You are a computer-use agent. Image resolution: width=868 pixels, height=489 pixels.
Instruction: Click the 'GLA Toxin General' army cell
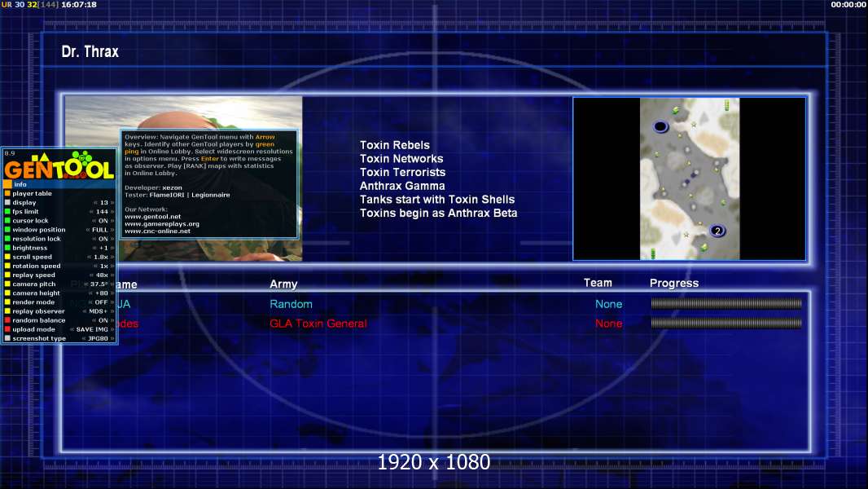point(318,324)
